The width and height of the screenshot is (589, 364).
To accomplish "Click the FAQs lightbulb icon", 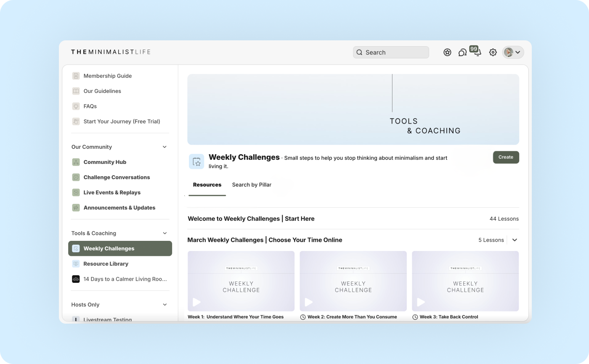I will point(76,106).
